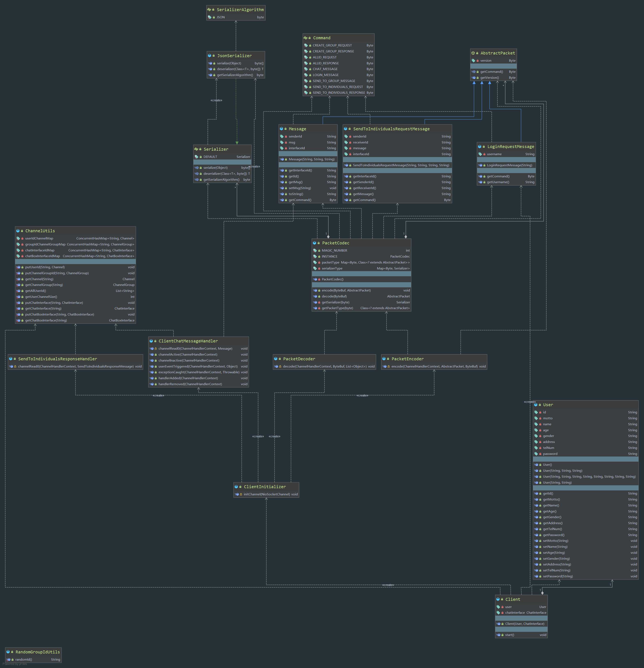The width and height of the screenshot is (644, 668).
Task: Click the Message class icon
Action: pos(281,129)
